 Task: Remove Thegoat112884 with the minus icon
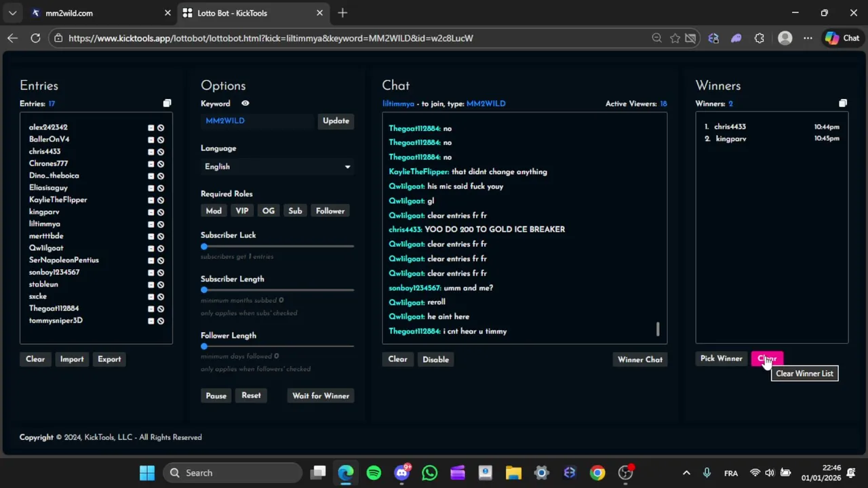151,309
